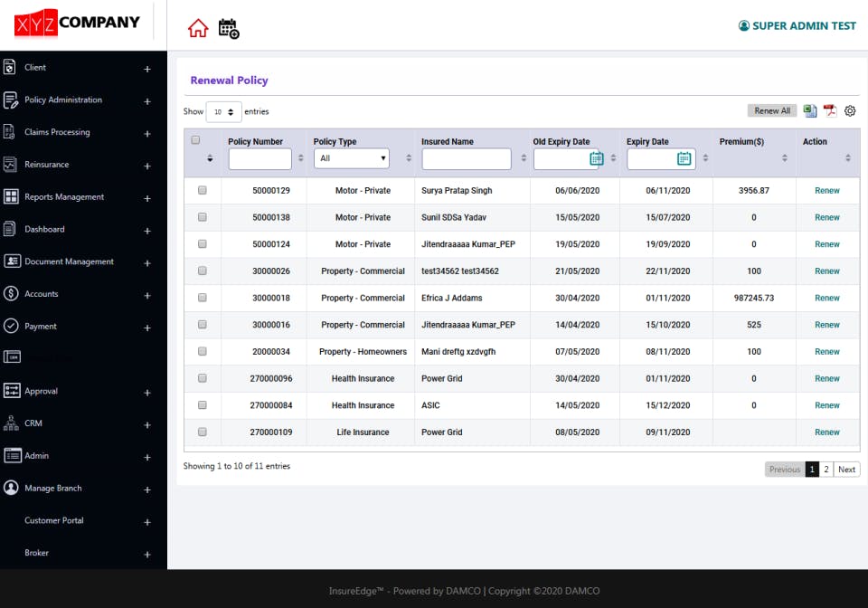Screen dimensions: 868x608
Task: Check the box for policy 30000018
Action: pyautogui.click(x=202, y=298)
